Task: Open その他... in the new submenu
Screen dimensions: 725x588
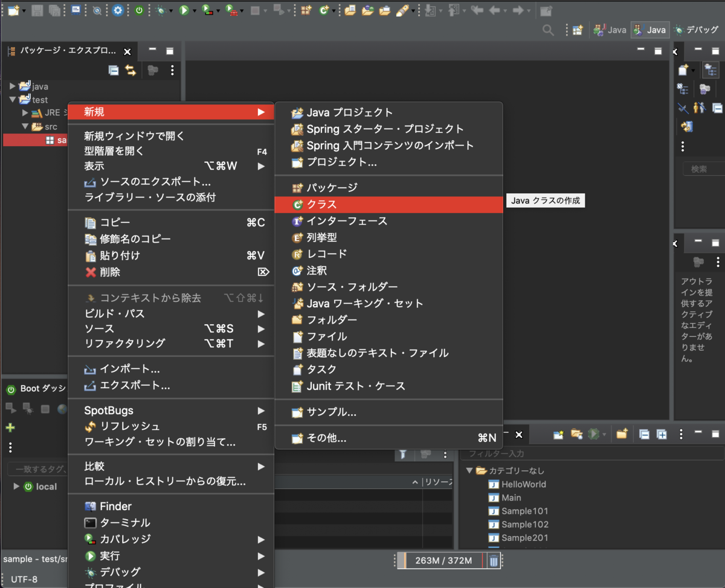Action: pos(388,438)
